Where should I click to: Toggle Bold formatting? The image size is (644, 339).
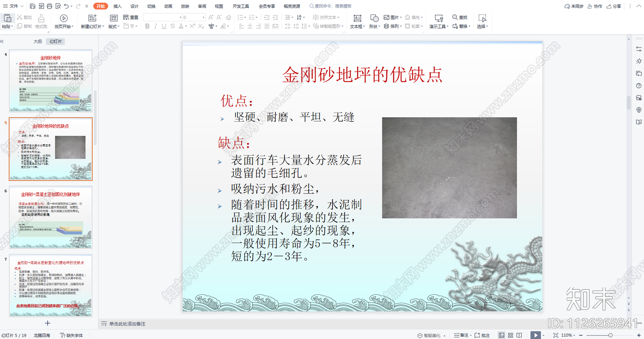click(147, 26)
